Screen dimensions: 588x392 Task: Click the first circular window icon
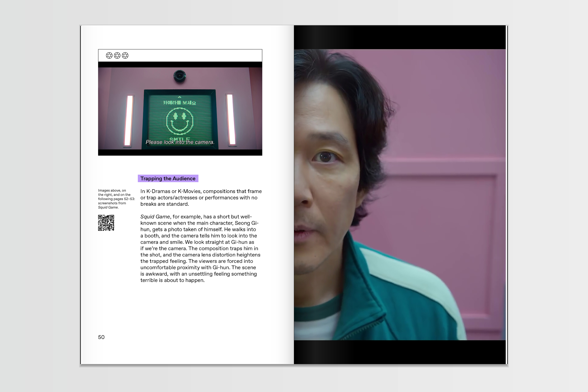(109, 56)
